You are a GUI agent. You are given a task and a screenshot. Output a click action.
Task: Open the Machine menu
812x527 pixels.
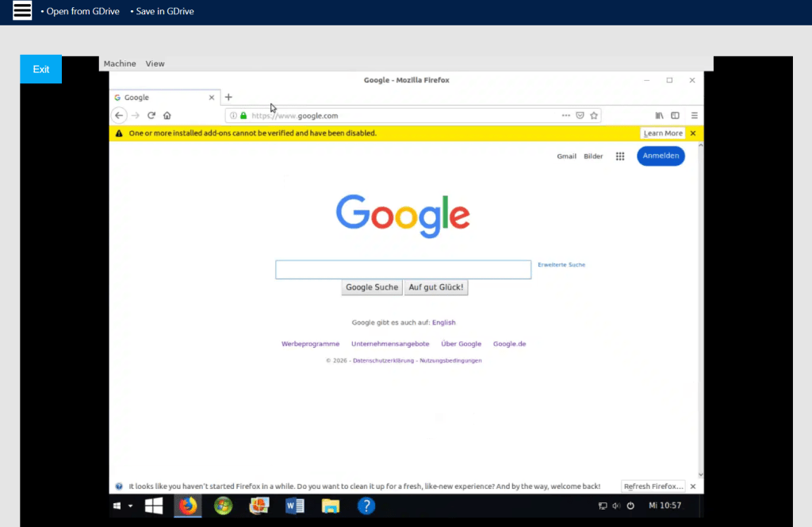[120, 63]
